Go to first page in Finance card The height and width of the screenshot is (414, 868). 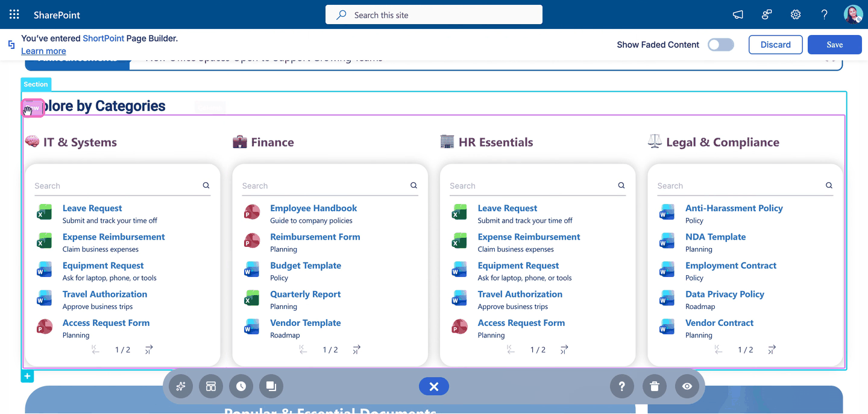pyautogui.click(x=303, y=349)
